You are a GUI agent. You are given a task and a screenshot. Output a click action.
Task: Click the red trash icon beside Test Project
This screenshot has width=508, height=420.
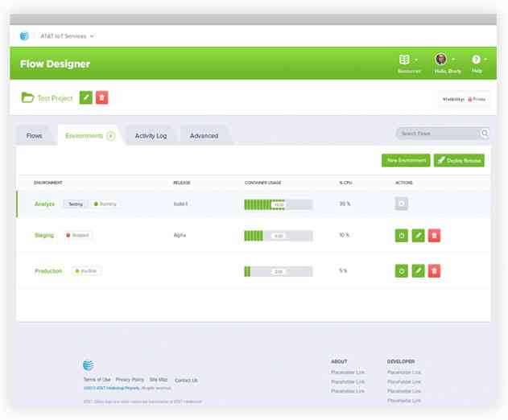click(x=102, y=97)
